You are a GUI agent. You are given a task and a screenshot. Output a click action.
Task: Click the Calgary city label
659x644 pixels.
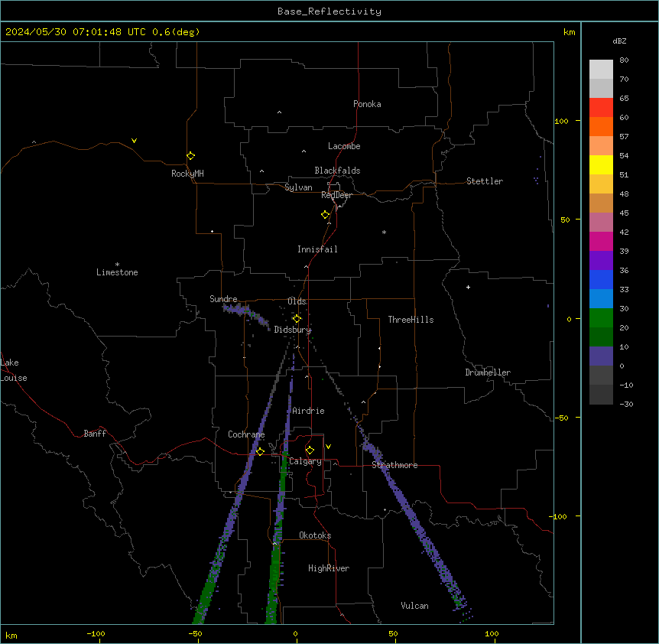point(305,461)
